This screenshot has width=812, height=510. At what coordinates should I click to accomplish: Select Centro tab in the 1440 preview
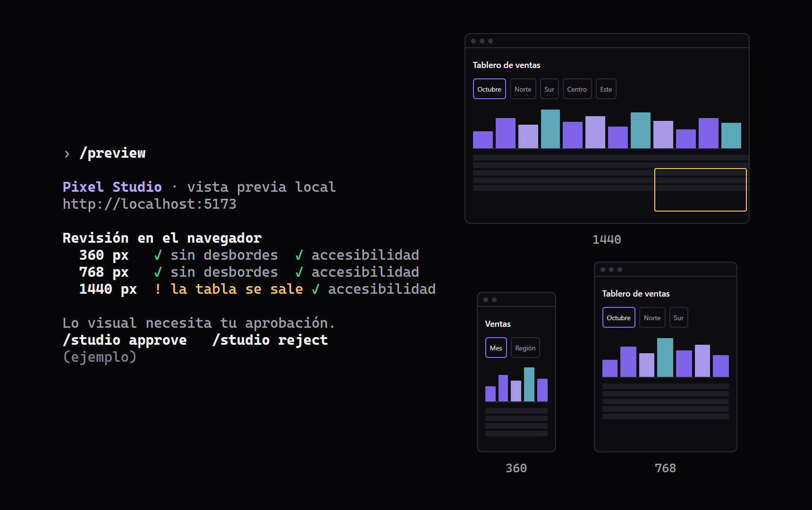(577, 89)
